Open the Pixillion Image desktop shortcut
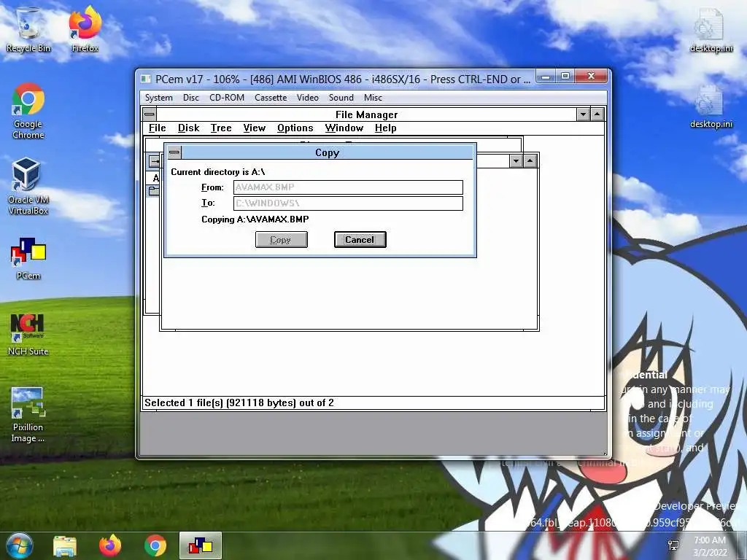Screen dimensions: 747x560 point(28,414)
